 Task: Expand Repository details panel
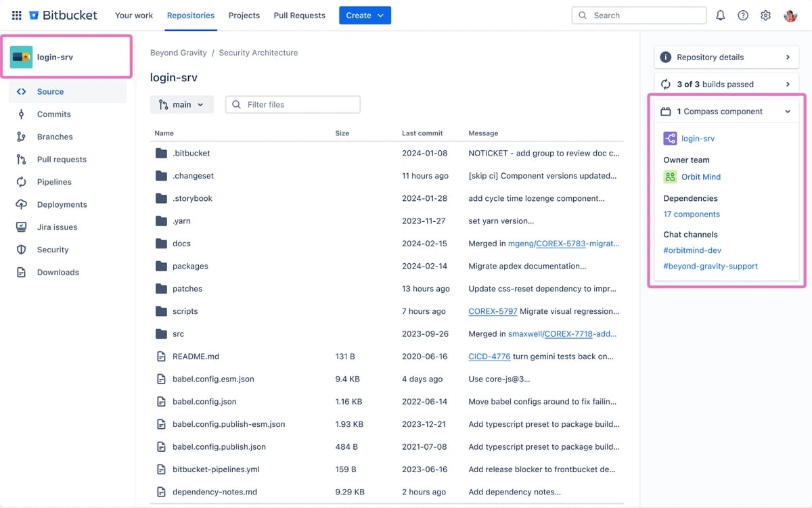pyautogui.click(x=727, y=57)
